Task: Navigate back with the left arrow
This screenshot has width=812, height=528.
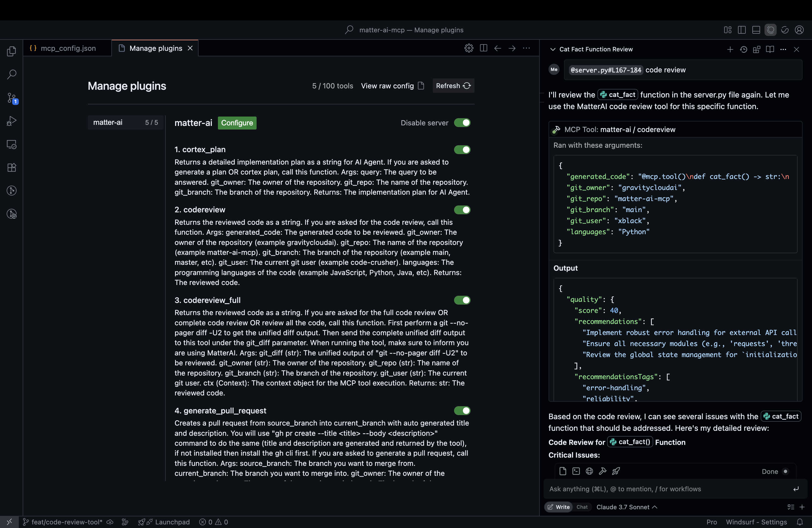Action: [x=497, y=48]
